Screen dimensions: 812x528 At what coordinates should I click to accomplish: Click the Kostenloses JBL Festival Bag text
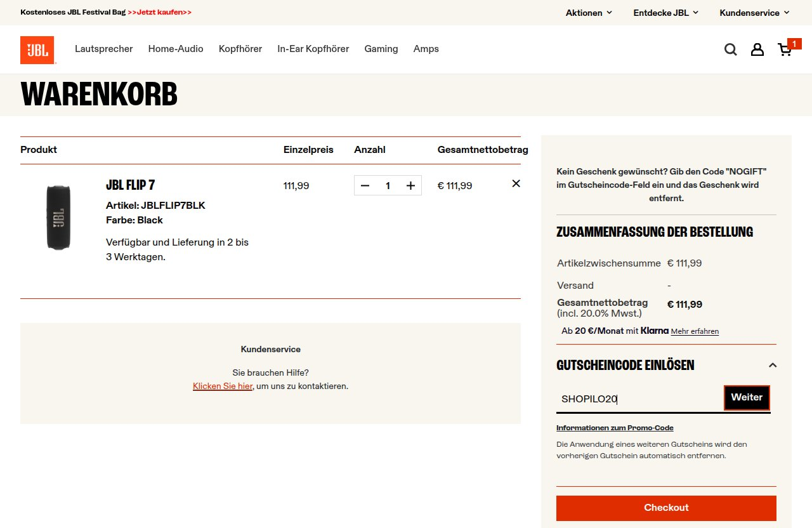(73, 12)
